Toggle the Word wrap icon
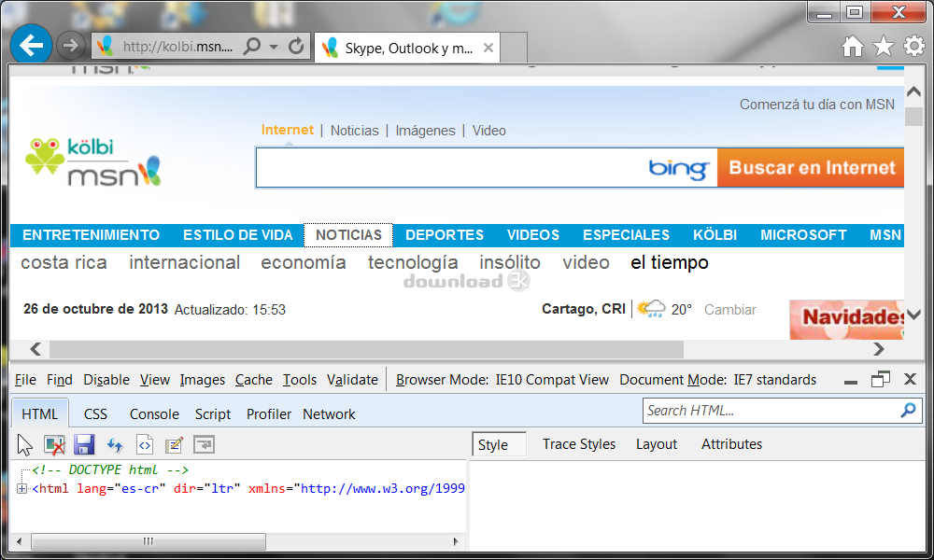934x560 pixels. [x=204, y=444]
